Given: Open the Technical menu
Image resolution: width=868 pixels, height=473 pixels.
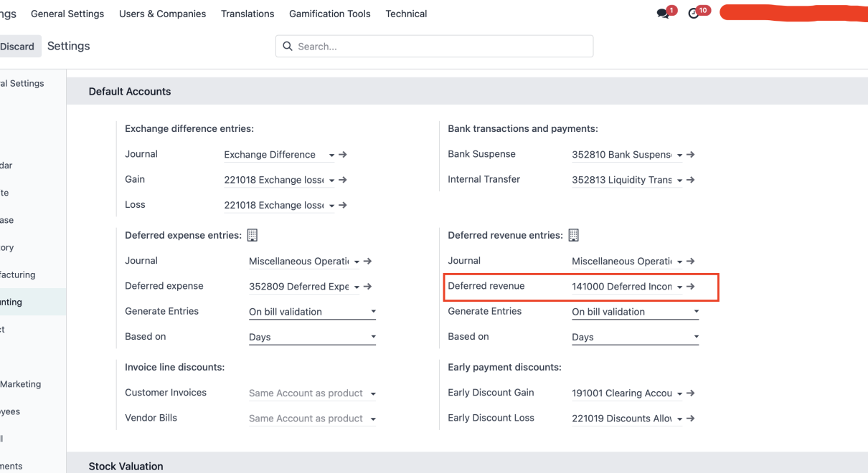Looking at the screenshot, I should click(406, 14).
